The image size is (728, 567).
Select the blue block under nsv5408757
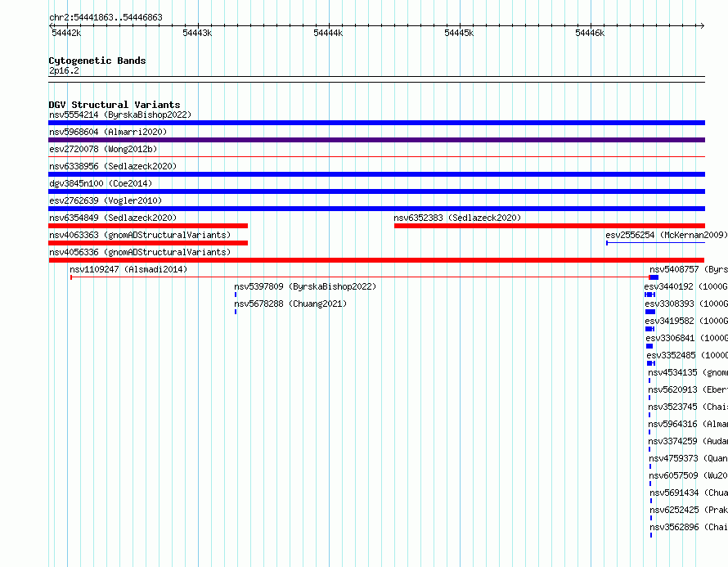pyautogui.click(x=654, y=277)
